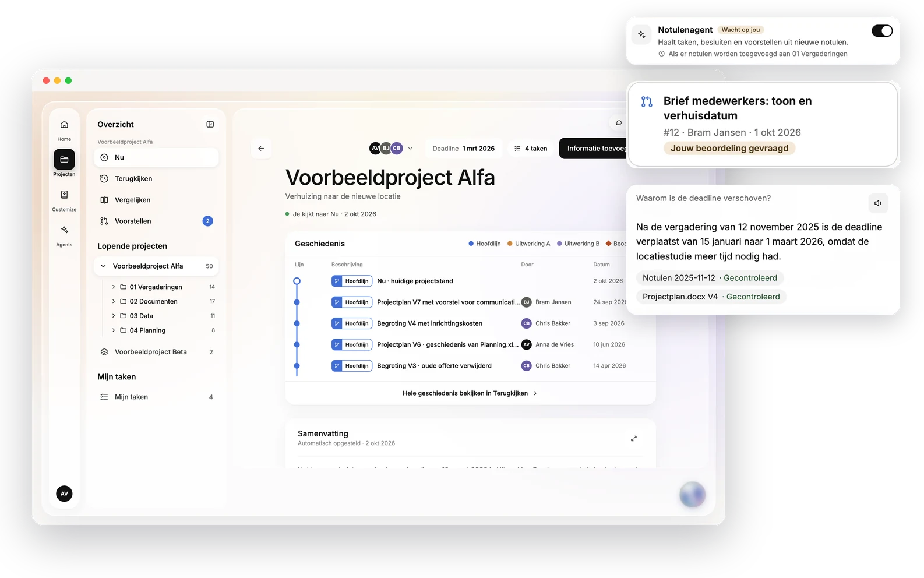This screenshot has width=924, height=578.
Task: Open the comment bubble icon above the deadline
Action: pyautogui.click(x=619, y=122)
